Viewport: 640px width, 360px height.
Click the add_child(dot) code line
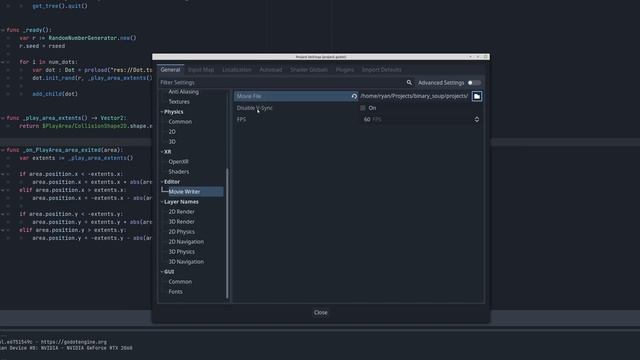tap(55, 94)
